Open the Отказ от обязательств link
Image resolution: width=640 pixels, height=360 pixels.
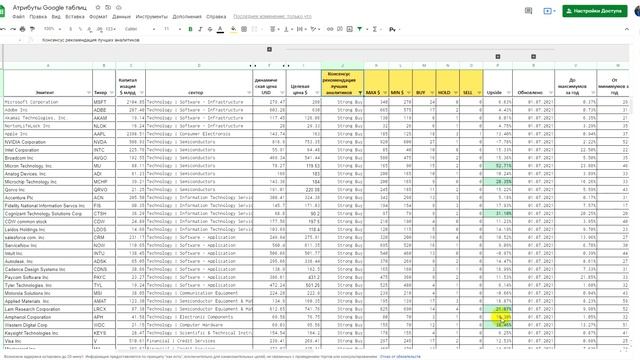(400, 357)
